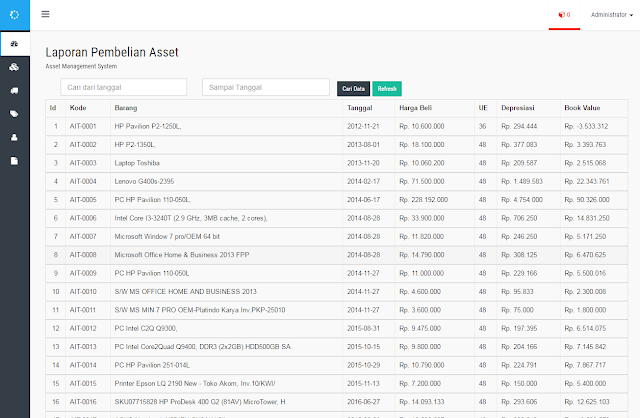Select code cell AIT-0001

pos(88,127)
